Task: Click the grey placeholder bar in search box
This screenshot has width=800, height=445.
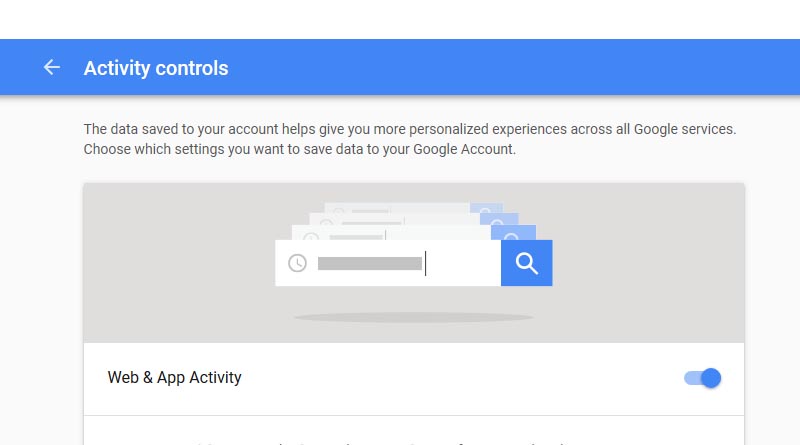Action: [370, 263]
